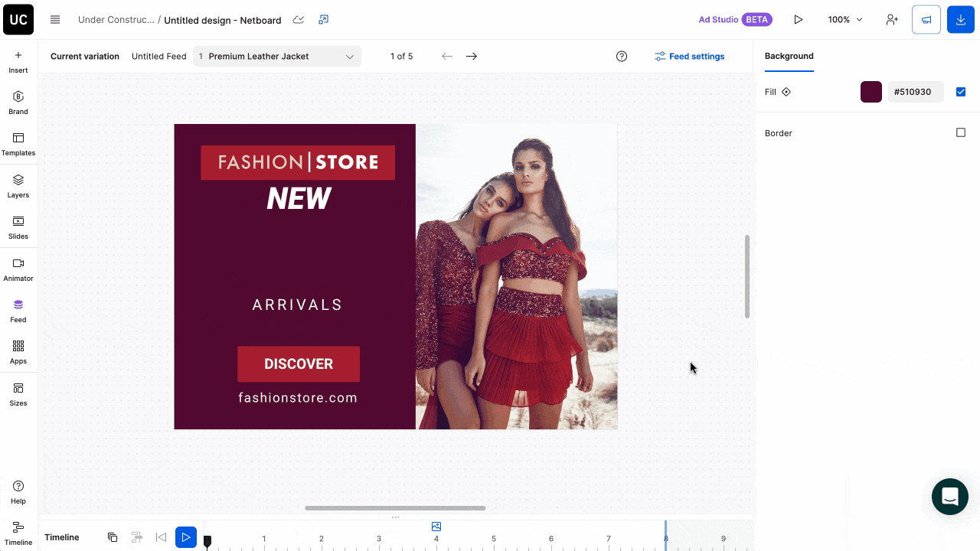Click the timeline playhead at zero
The height and width of the screenshot is (551, 980).
pos(207,541)
